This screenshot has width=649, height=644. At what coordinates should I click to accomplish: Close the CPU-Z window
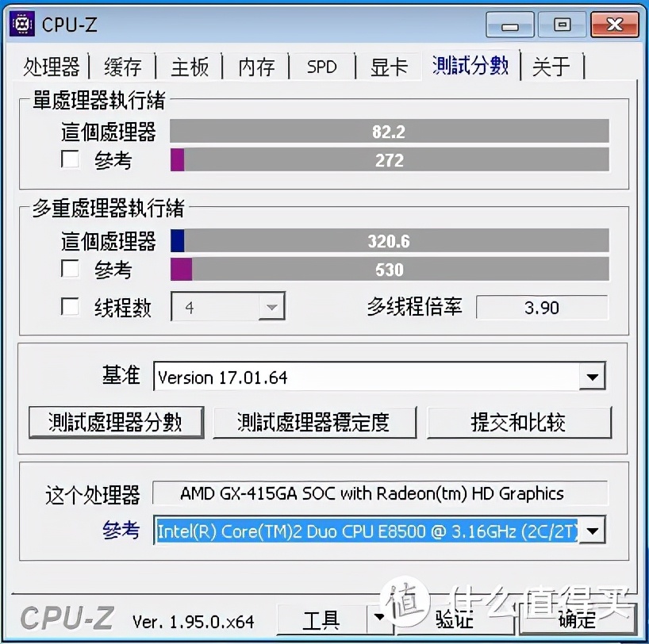click(615, 25)
